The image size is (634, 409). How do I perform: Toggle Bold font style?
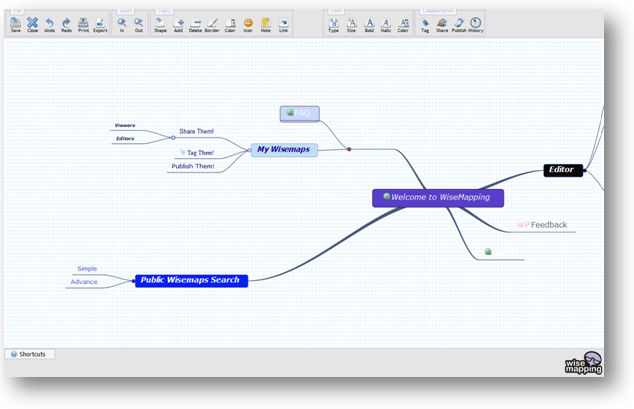point(369,25)
